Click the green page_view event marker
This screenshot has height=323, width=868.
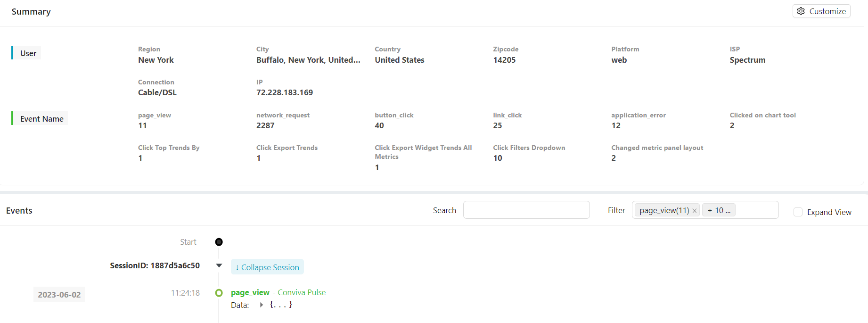(219, 293)
